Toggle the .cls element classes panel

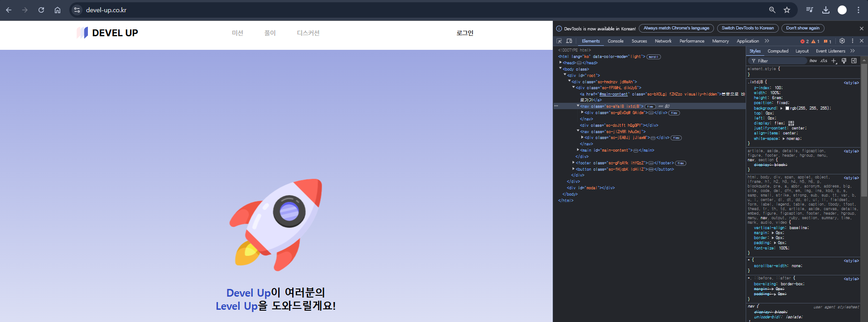824,61
